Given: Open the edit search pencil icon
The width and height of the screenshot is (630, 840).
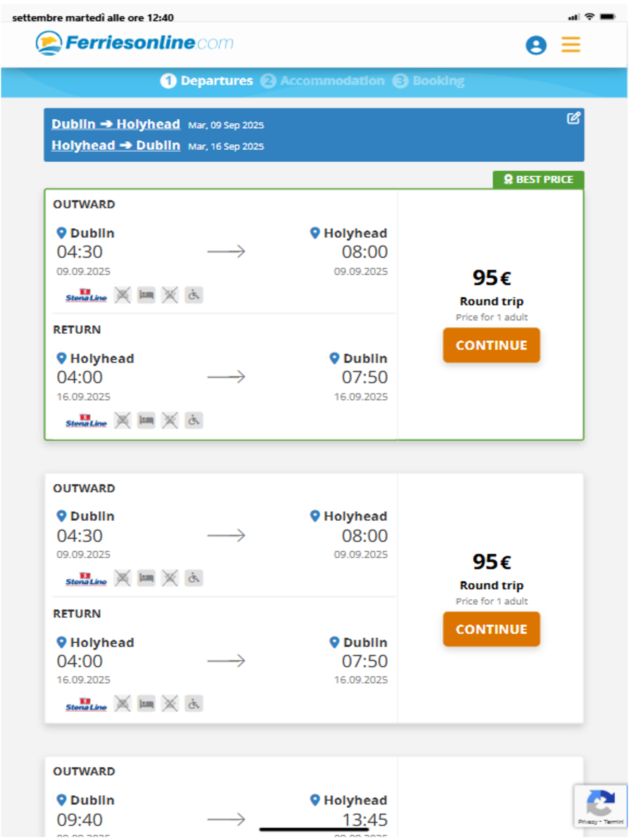Looking at the screenshot, I should [574, 118].
